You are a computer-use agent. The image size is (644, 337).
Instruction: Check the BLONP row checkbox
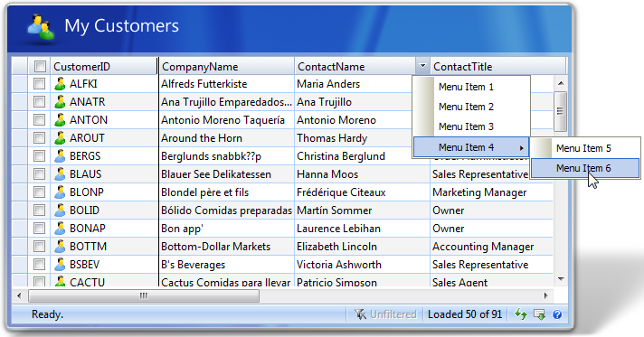(40, 192)
